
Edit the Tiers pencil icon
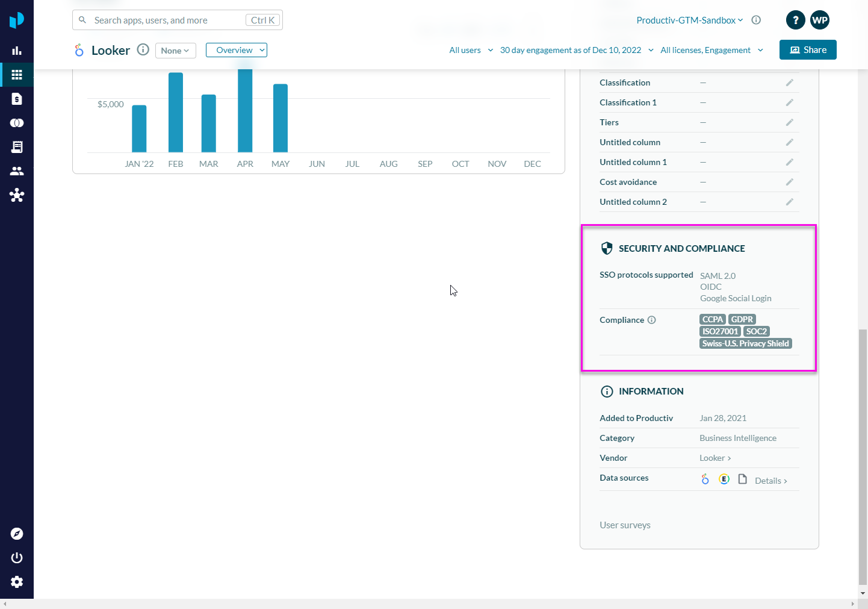click(789, 122)
